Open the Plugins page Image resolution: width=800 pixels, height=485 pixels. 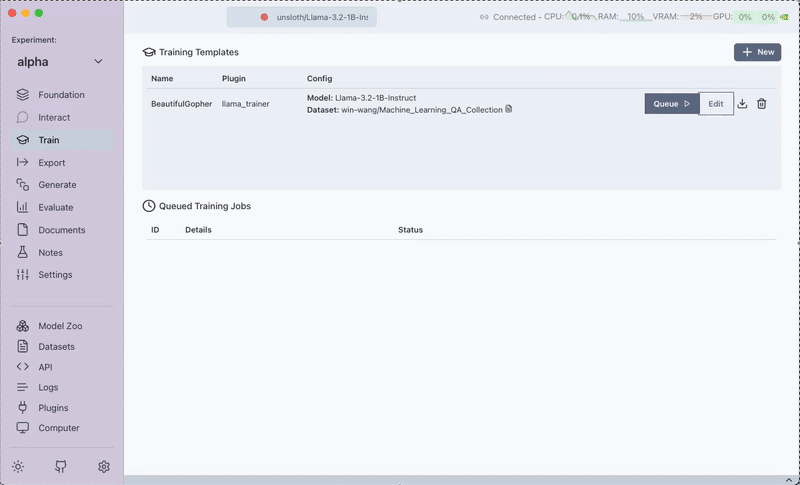pyautogui.click(x=53, y=408)
